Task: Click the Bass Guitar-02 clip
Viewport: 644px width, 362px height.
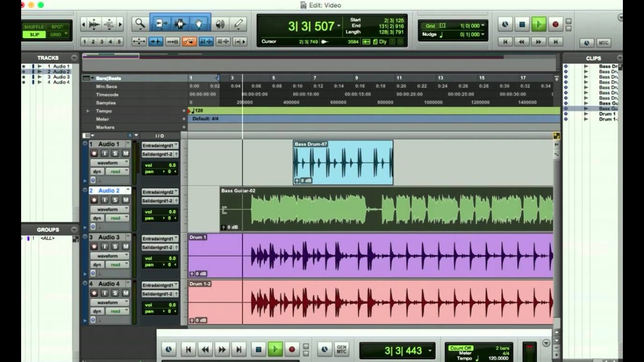Action: (x=386, y=209)
